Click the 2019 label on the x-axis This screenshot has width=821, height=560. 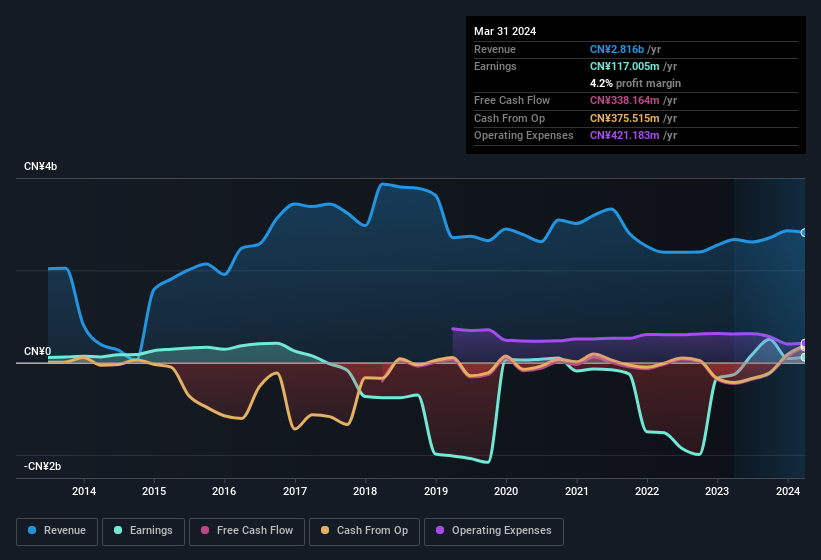point(436,491)
